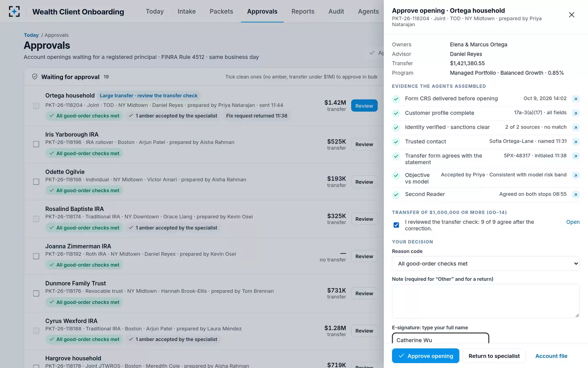Close the Approve opening panel
588x368 pixels.
point(572,15)
